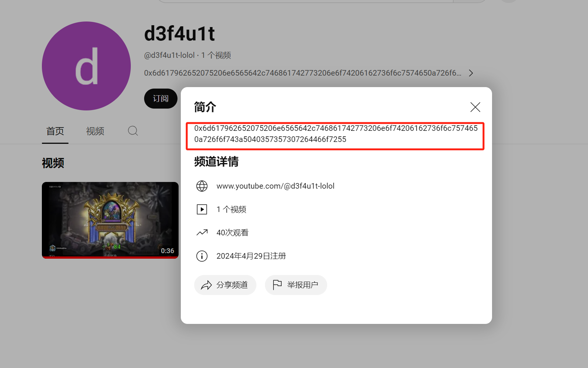This screenshot has width=588, height=368.
Task: Click www.youtube.com/@d3f4u1t-lolol link text
Action: (x=275, y=186)
